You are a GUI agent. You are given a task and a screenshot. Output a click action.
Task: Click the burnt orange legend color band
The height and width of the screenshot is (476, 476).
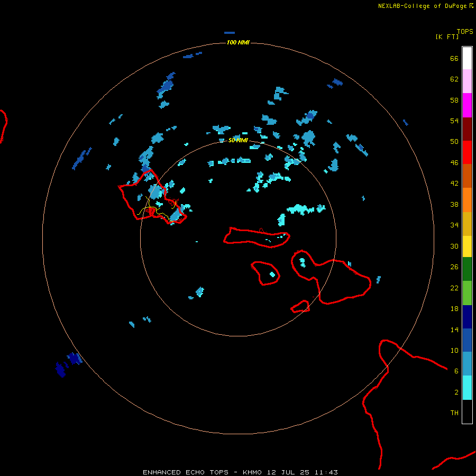coord(467,176)
